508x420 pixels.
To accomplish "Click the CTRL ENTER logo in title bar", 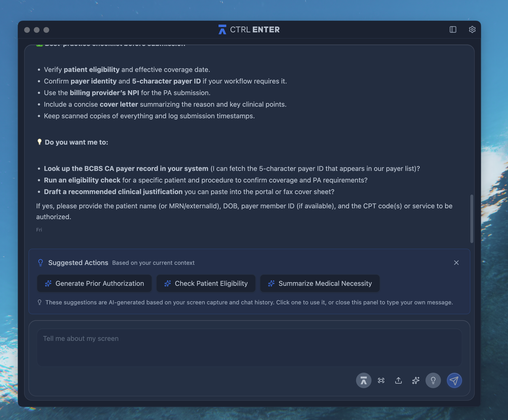I will [249, 29].
